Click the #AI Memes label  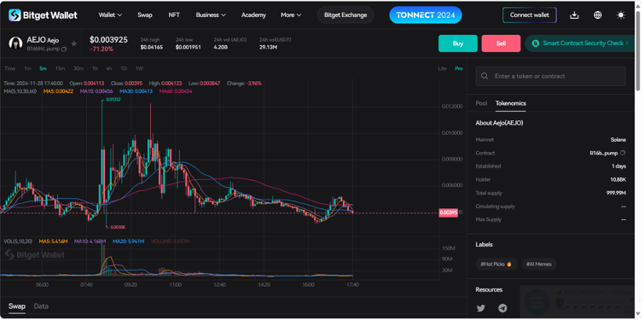click(x=539, y=265)
